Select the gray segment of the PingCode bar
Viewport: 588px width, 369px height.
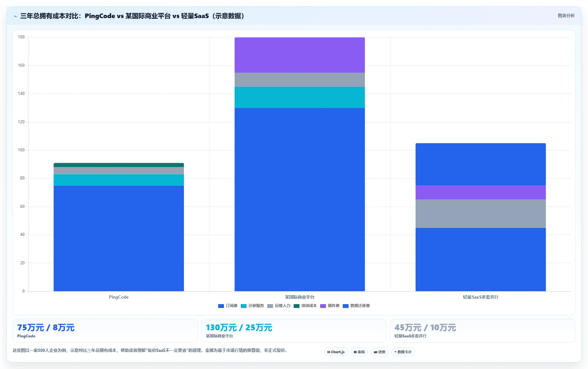[119, 171]
